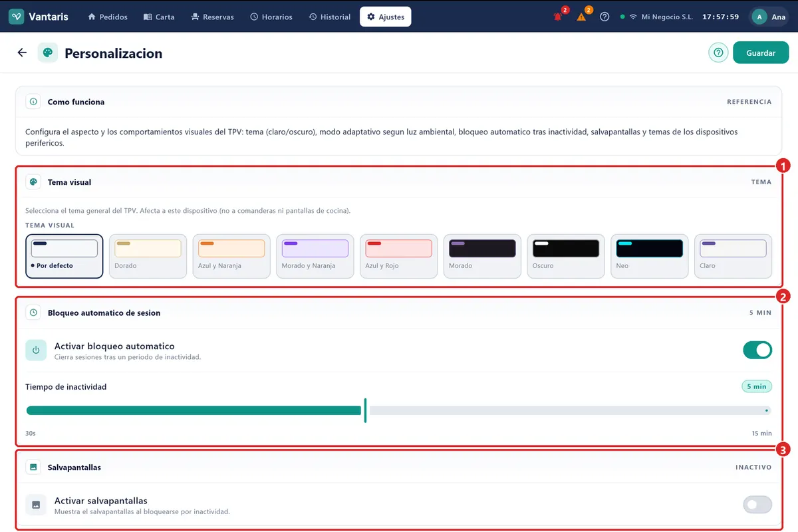Select the Por defecto theme option
Viewport: 798px width, 532px height.
(65, 256)
